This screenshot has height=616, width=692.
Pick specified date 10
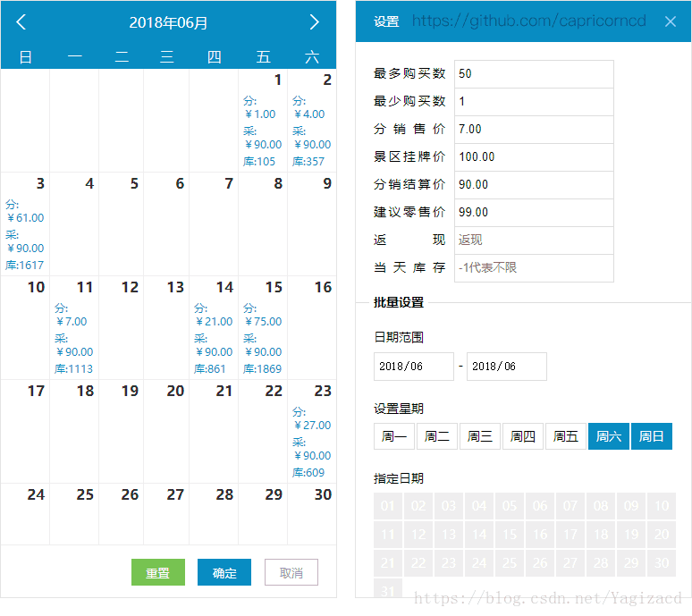tap(662, 506)
